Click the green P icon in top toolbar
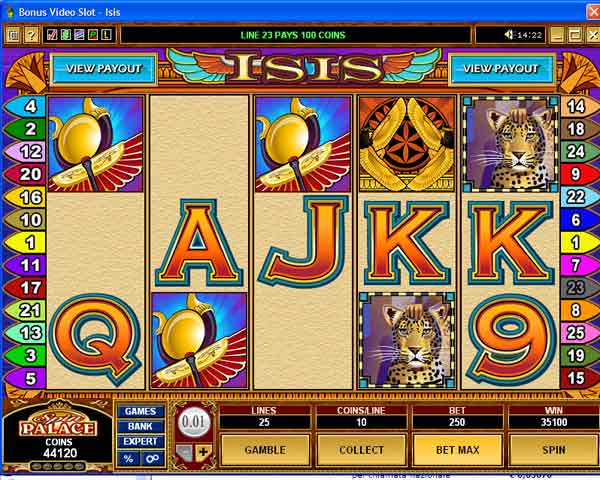 93,35
